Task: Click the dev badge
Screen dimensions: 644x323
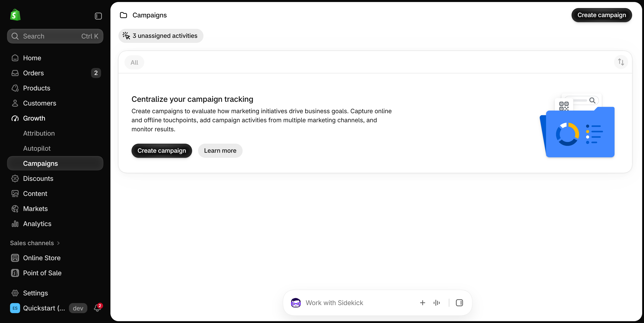Action: pos(78,308)
